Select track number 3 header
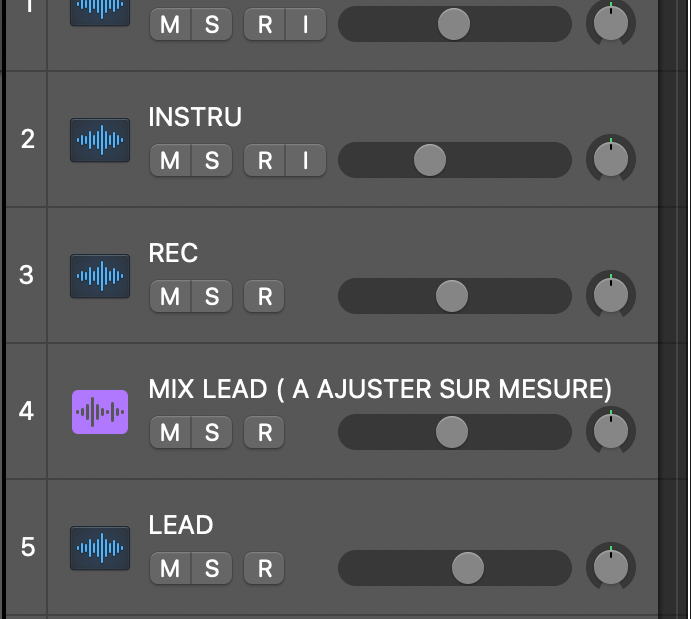691x619 pixels. coord(27,275)
